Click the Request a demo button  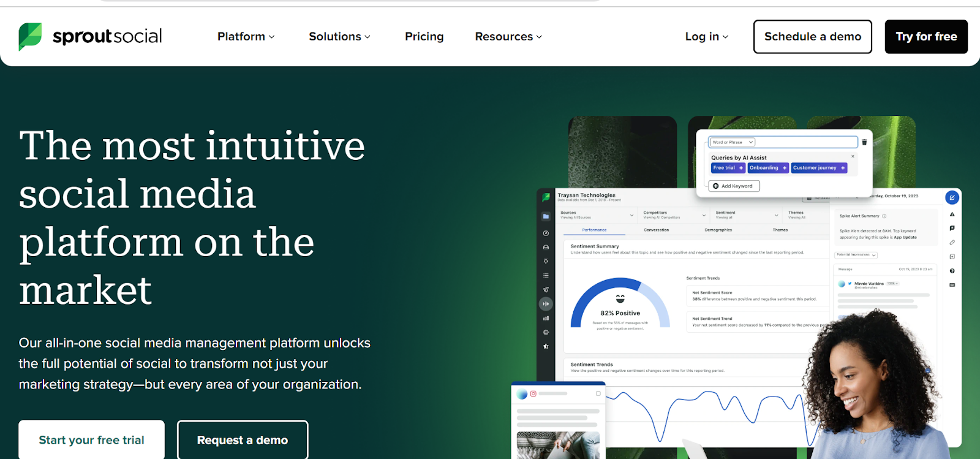point(243,439)
